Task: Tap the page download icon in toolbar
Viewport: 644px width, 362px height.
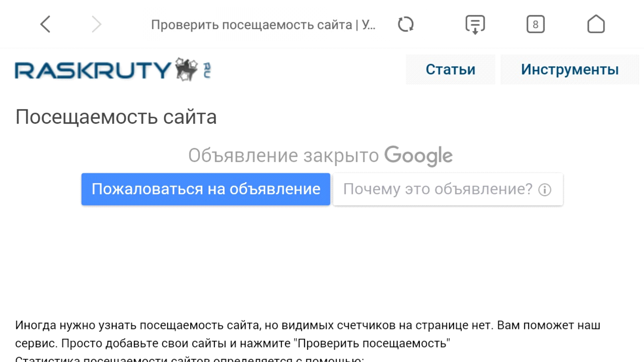Action: (x=475, y=24)
